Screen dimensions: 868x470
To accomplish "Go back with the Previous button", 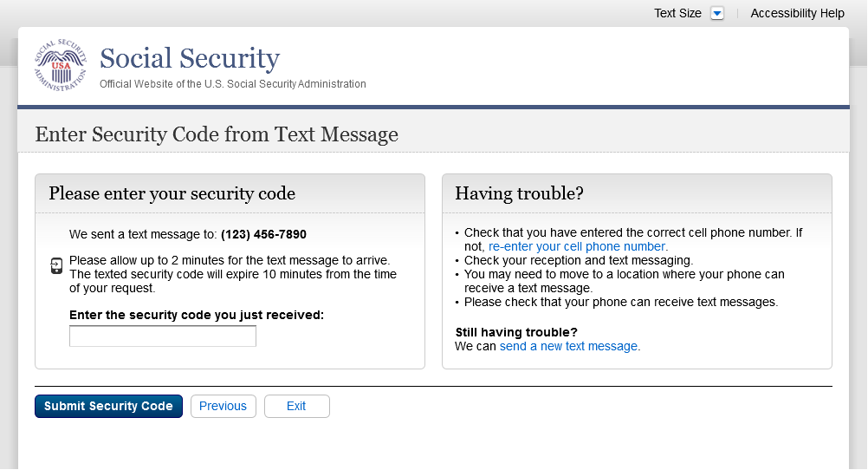I will [x=223, y=406].
